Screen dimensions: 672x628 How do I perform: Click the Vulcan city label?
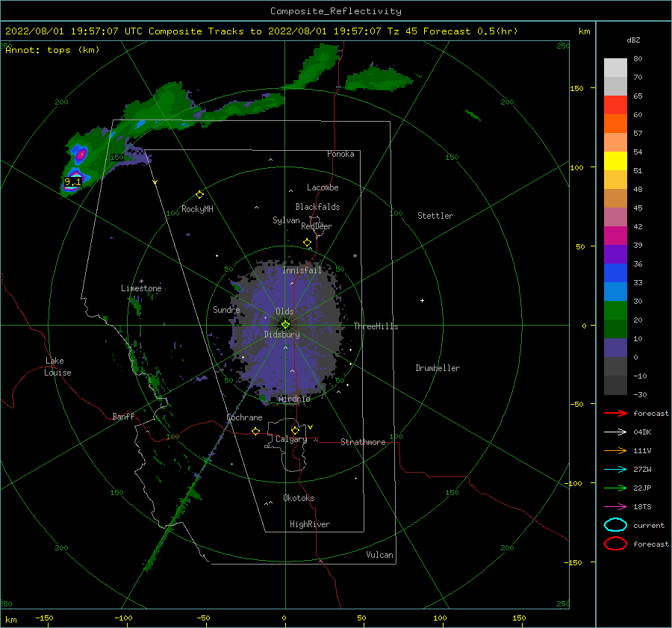(x=379, y=555)
